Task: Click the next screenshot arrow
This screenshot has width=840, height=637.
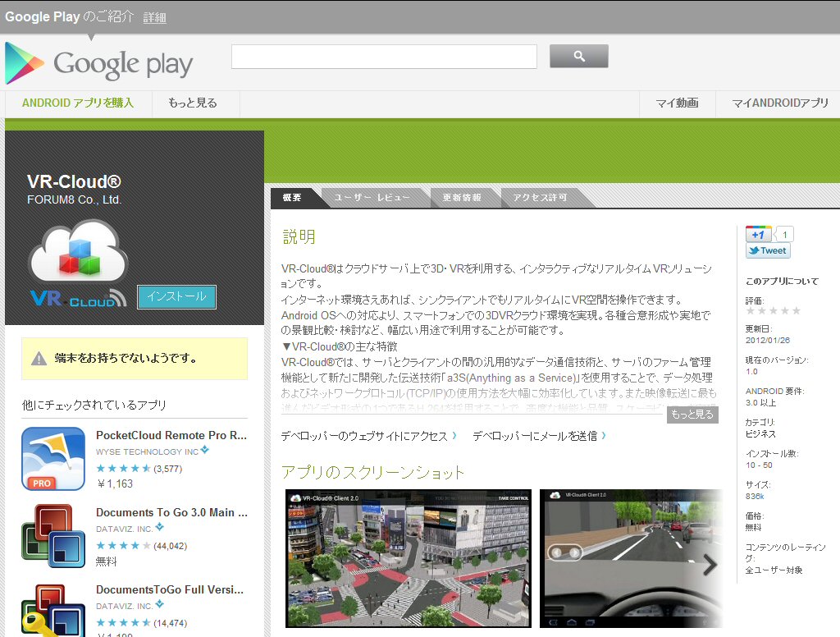Action: click(x=710, y=564)
